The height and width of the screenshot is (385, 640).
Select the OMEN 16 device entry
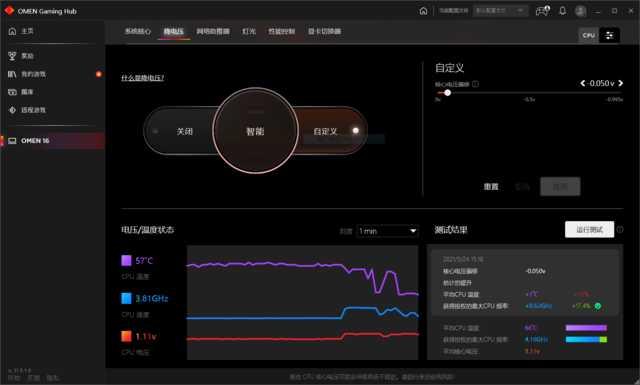coord(53,140)
